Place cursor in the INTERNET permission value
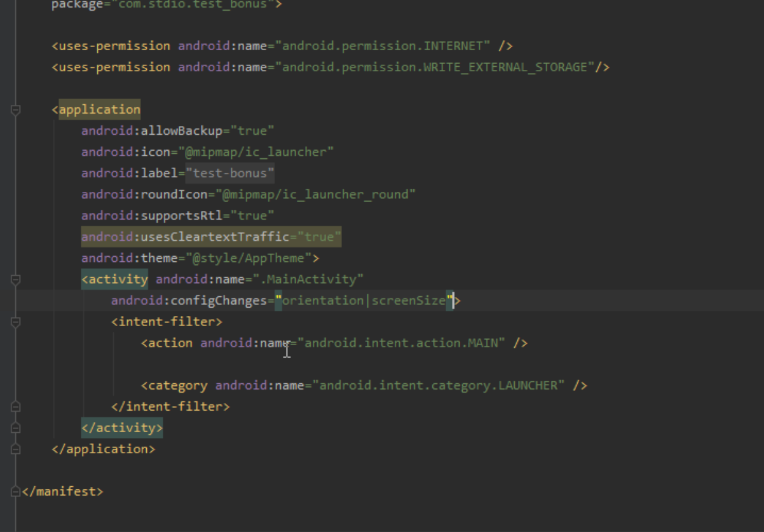The width and height of the screenshot is (764, 532). tap(386, 46)
